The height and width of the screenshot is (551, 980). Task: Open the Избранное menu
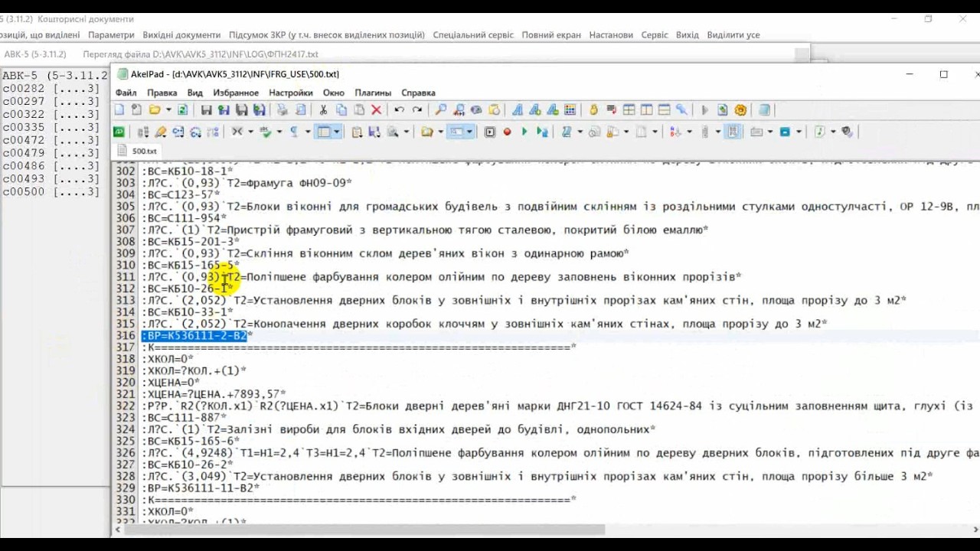pos(236,93)
